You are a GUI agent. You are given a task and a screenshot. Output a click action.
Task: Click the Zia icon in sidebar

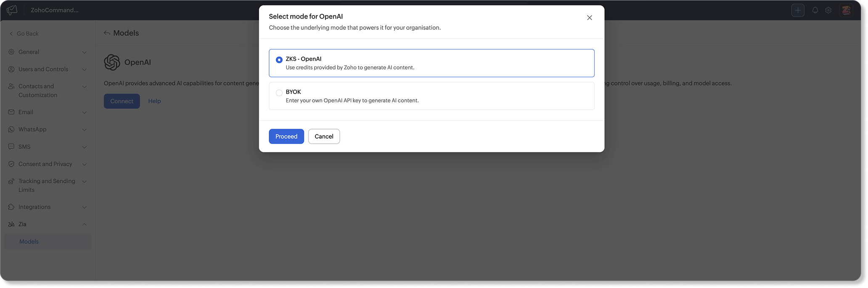point(11,225)
